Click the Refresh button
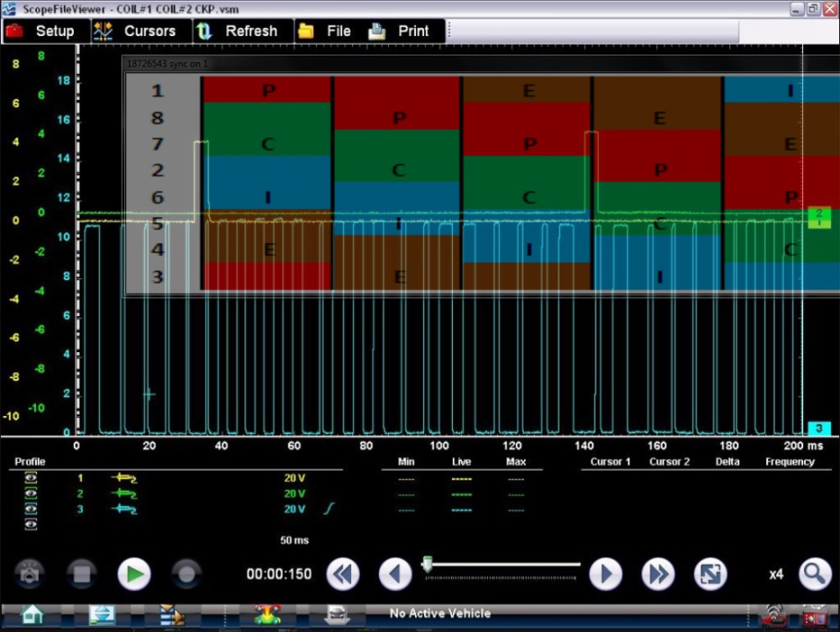The image size is (840, 632). click(238, 31)
